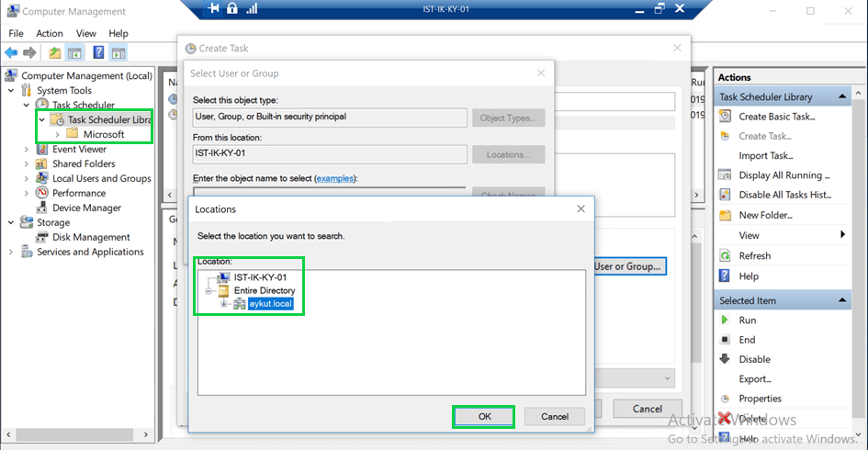Image resolution: width=868 pixels, height=450 pixels.
Task: Toggle the Show/Hide Action Pane toolbar icon
Action: pos(118,53)
